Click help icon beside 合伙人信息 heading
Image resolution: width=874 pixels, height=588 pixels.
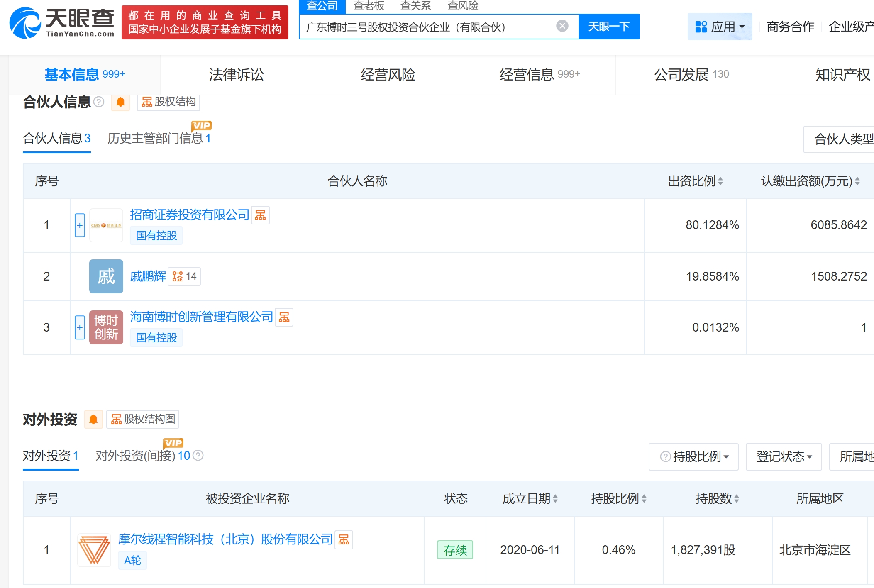coord(99,102)
